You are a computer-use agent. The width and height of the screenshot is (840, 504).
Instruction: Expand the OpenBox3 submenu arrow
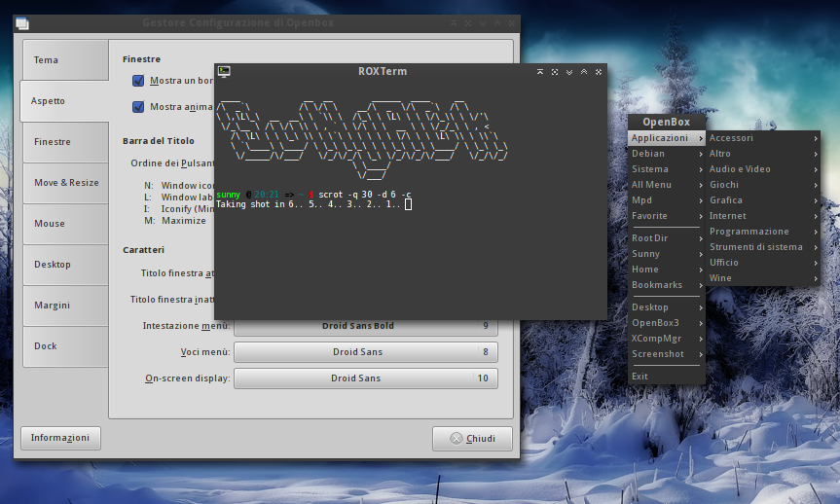pyautogui.click(x=701, y=323)
